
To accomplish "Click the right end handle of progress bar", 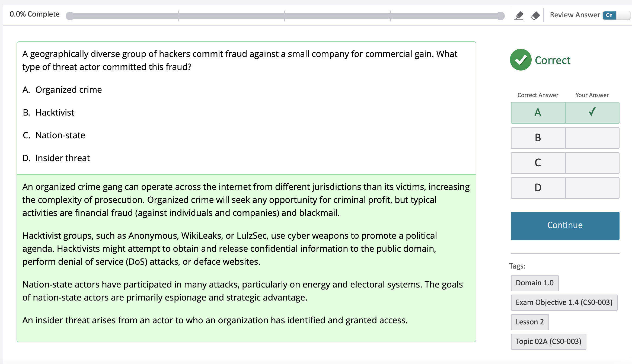I will [x=500, y=16].
